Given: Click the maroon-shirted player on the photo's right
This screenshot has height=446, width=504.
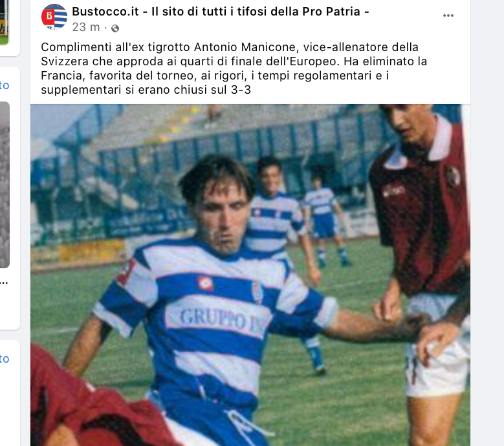Looking at the screenshot, I should (421, 213).
